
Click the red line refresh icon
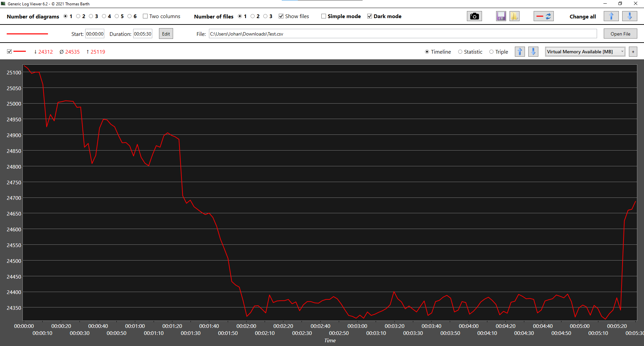click(543, 16)
